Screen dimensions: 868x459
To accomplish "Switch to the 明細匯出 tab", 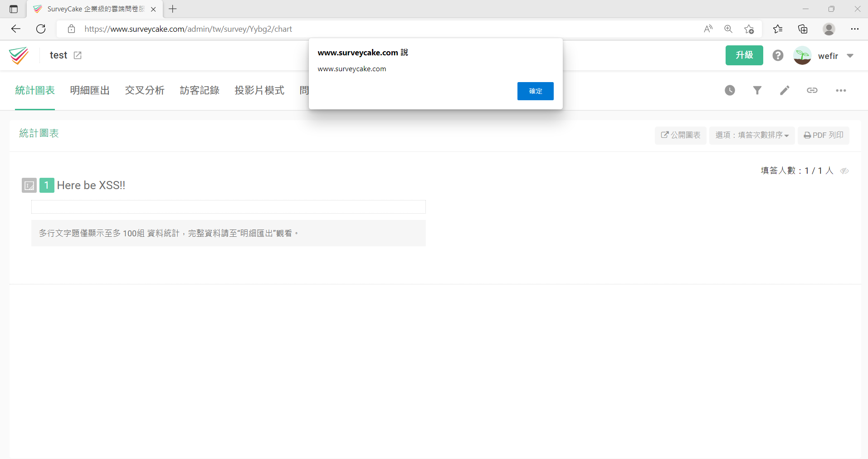I will 90,90.
